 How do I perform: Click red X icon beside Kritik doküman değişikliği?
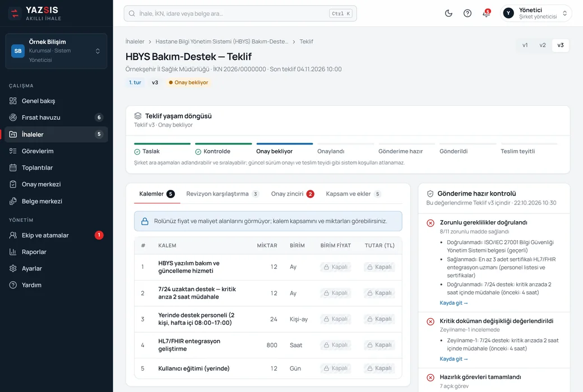[430, 321]
